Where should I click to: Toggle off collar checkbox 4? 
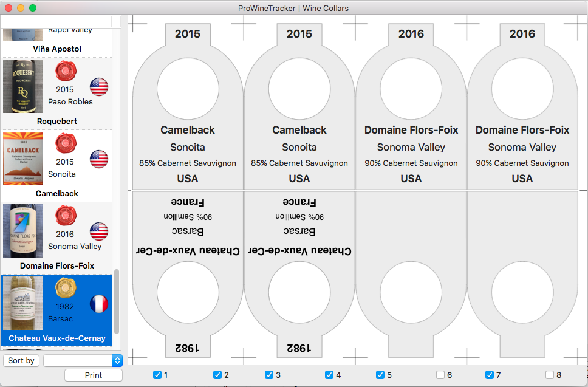[329, 375]
